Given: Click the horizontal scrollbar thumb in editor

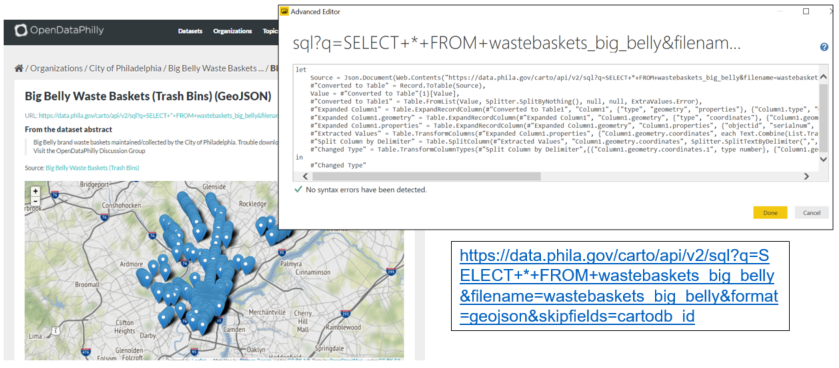Looking at the screenshot, I should click(x=426, y=176).
